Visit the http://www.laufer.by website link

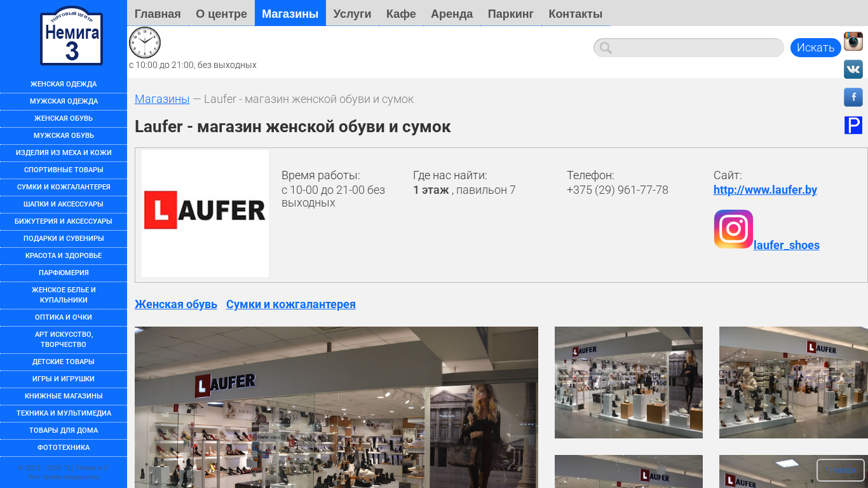click(x=765, y=190)
